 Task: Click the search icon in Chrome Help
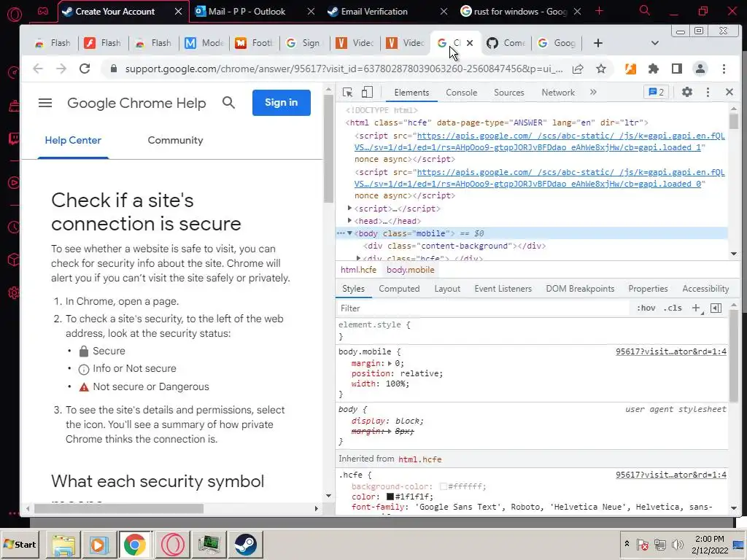click(x=228, y=102)
